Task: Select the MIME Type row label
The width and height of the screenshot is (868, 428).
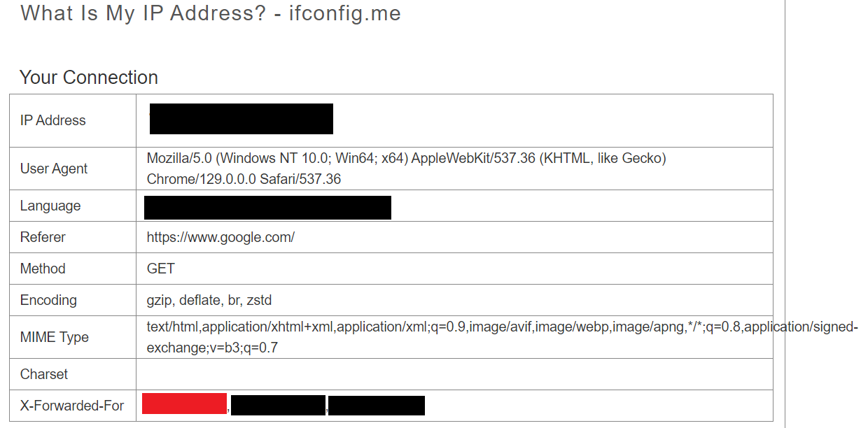Action: pos(55,337)
